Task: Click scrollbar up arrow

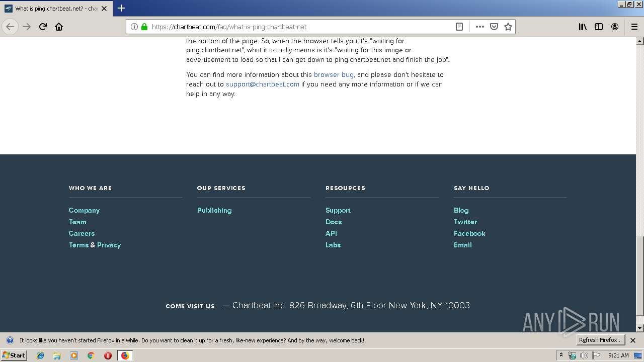Action: (x=640, y=41)
